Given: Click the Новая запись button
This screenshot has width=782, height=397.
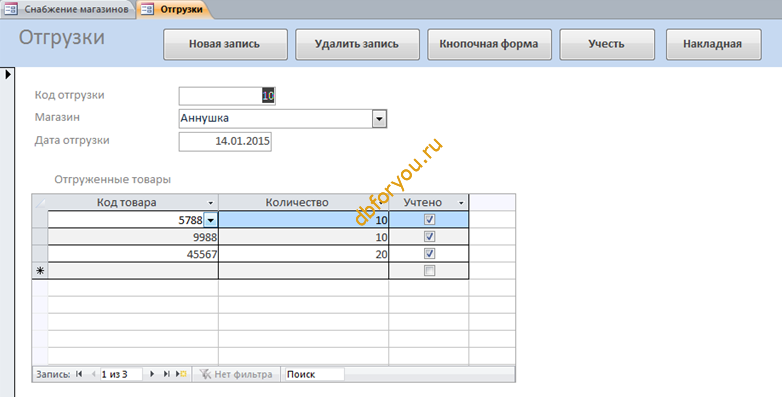Looking at the screenshot, I should pyautogui.click(x=225, y=44).
